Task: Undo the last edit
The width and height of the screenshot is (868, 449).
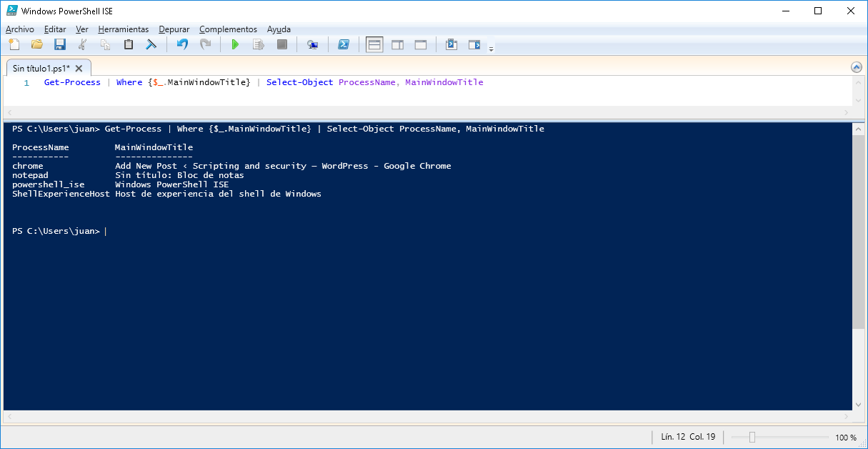Action: tap(182, 44)
